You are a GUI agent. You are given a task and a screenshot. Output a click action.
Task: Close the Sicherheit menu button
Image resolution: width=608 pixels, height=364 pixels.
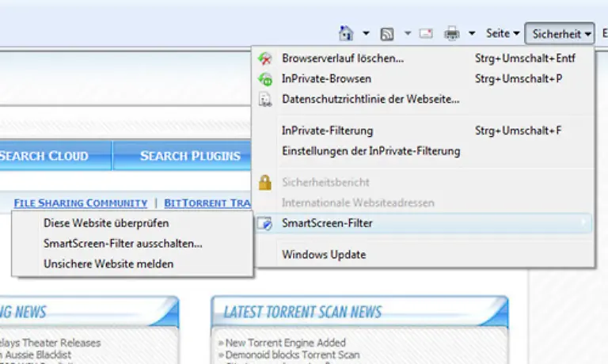[x=560, y=34]
